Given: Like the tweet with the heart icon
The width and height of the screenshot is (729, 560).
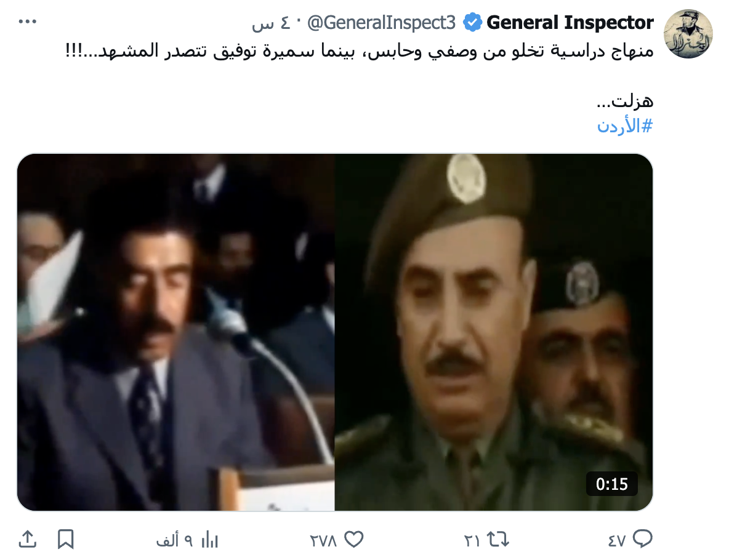Looking at the screenshot, I should 354,540.
